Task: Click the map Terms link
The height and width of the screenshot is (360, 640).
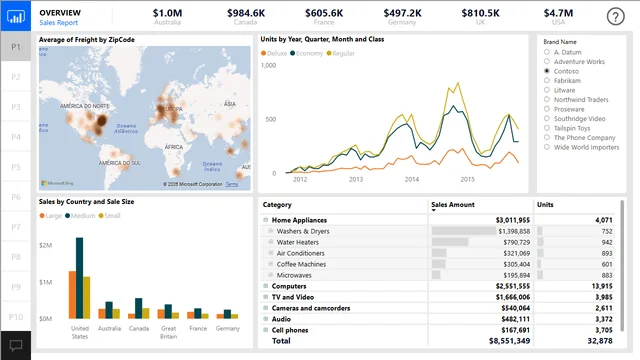Action: pos(232,184)
